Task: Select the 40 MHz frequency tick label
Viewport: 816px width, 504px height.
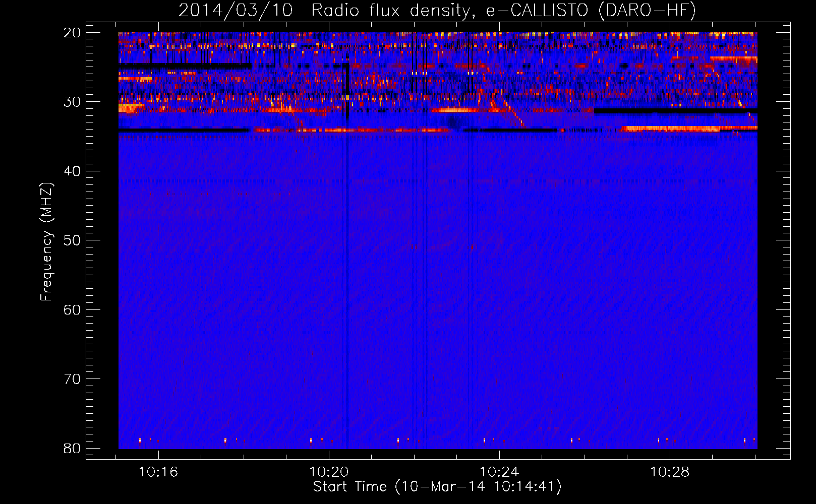Action: coord(72,171)
